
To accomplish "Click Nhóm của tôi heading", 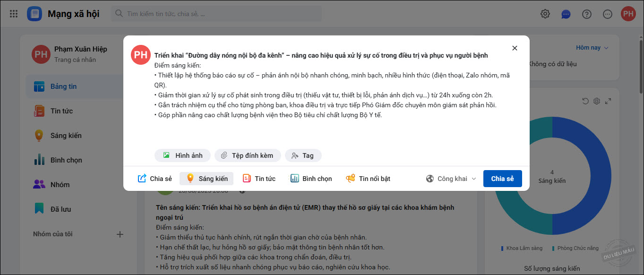I will click(x=53, y=234).
